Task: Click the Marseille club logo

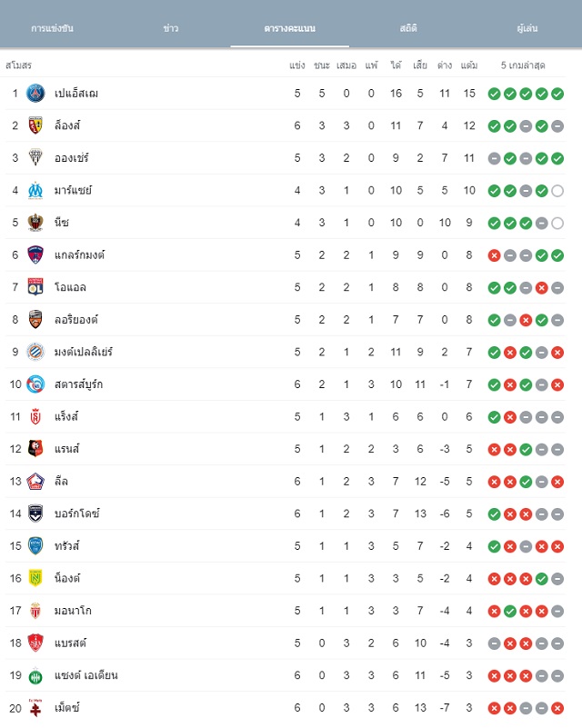Action: click(35, 190)
